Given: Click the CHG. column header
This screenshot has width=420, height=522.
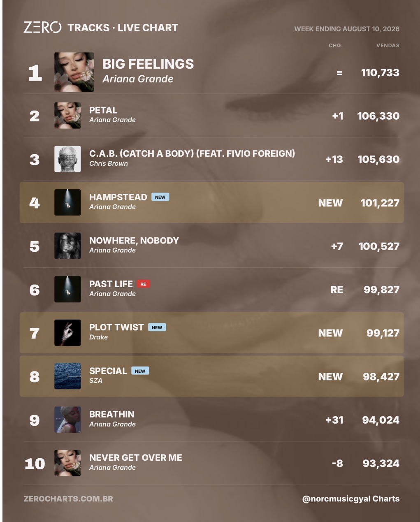Looking at the screenshot, I should [336, 45].
